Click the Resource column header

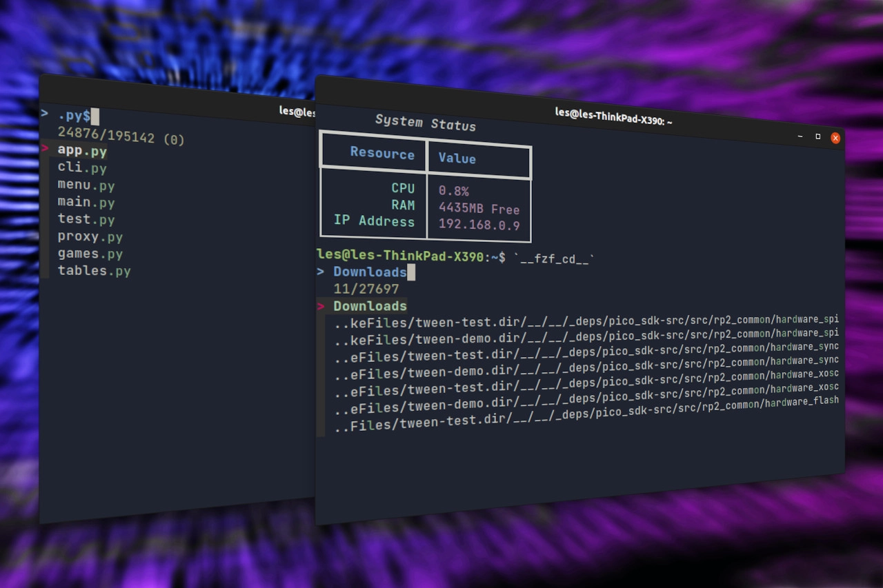tap(382, 153)
